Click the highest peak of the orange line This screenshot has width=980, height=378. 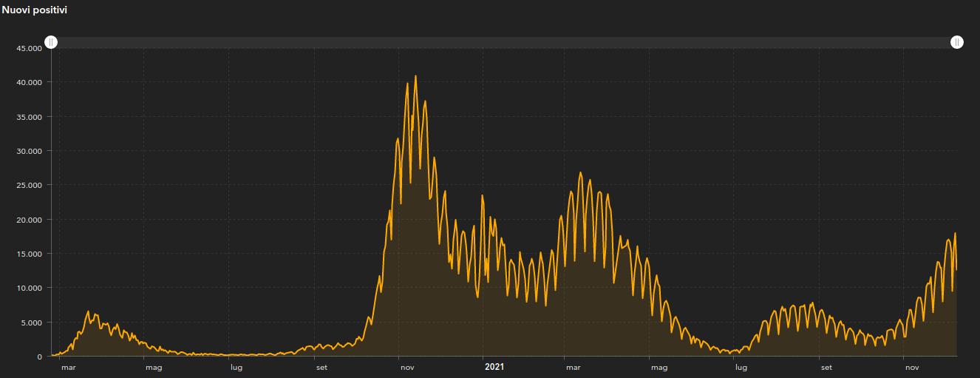(x=415, y=76)
